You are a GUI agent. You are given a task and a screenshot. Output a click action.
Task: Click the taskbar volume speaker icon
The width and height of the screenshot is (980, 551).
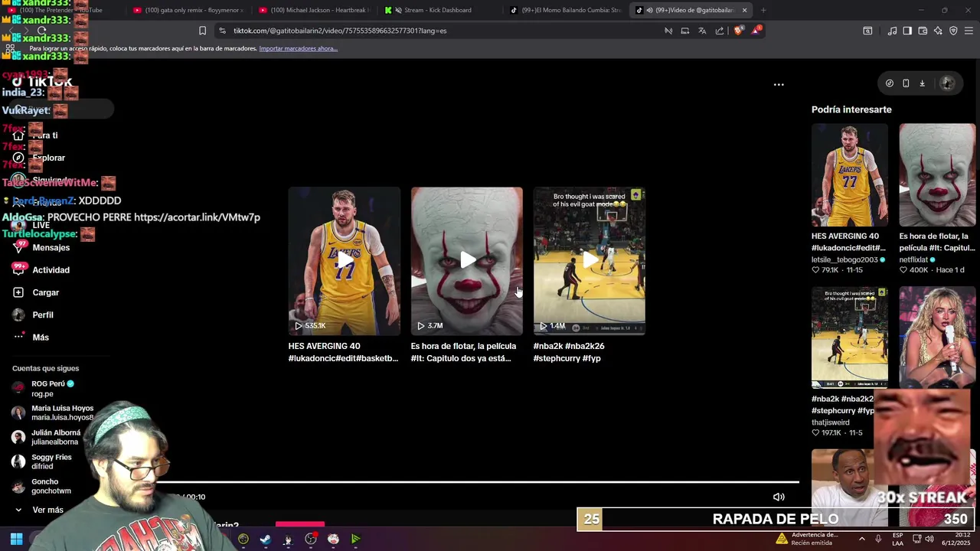pyautogui.click(x=929, y=539)
